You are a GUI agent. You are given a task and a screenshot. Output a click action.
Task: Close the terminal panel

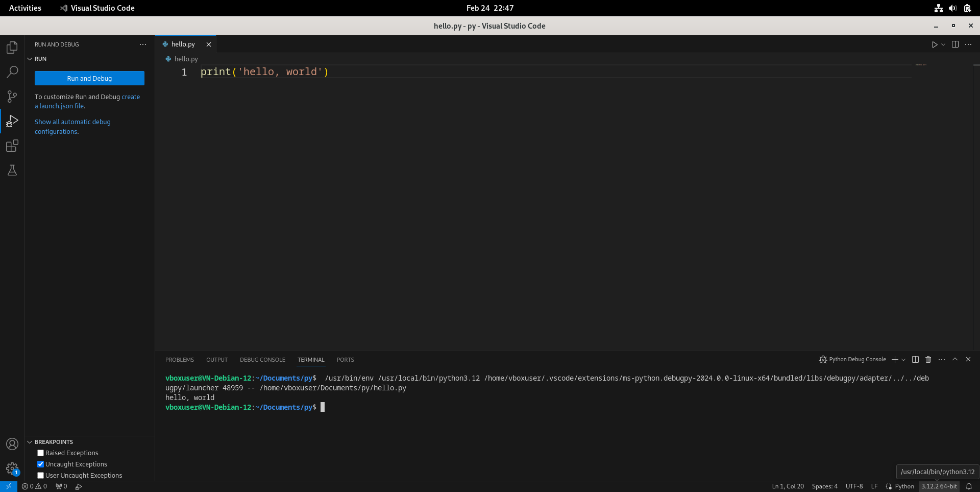point(968,360)
